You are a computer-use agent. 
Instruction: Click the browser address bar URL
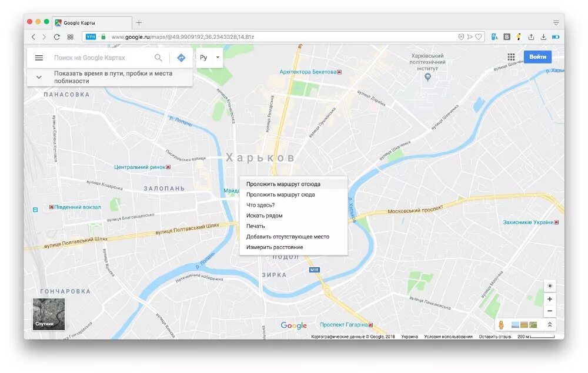pyautogui.click(x=183, y=36)
